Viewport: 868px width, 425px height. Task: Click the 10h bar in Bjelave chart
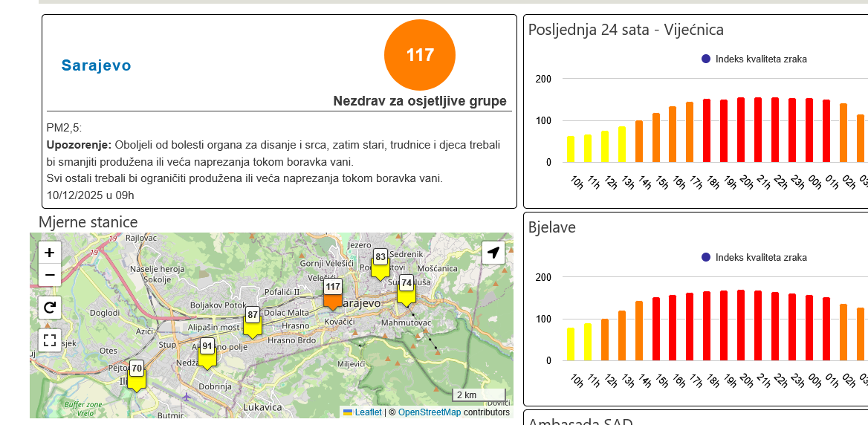(571, 344)
